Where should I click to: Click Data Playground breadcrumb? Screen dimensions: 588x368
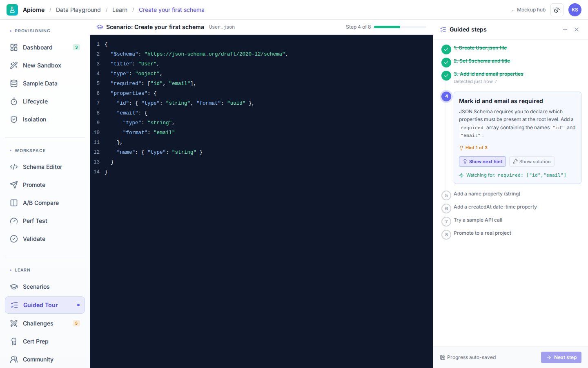click(x=78, y=10)
